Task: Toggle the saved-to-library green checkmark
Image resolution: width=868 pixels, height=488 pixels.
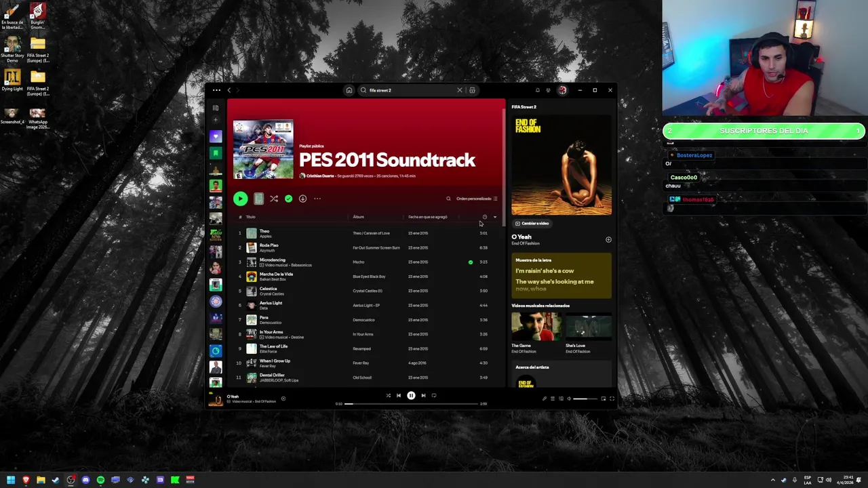Action: tap(289, 199)
